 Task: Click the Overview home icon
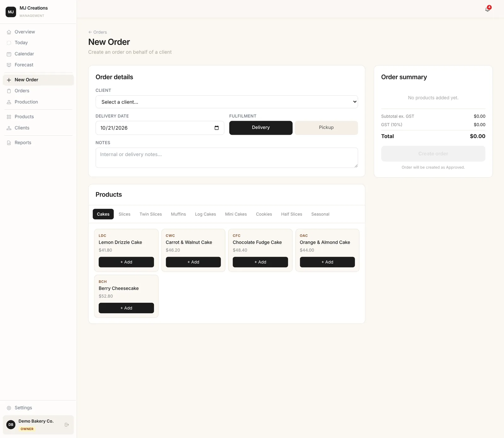(9, 32)
